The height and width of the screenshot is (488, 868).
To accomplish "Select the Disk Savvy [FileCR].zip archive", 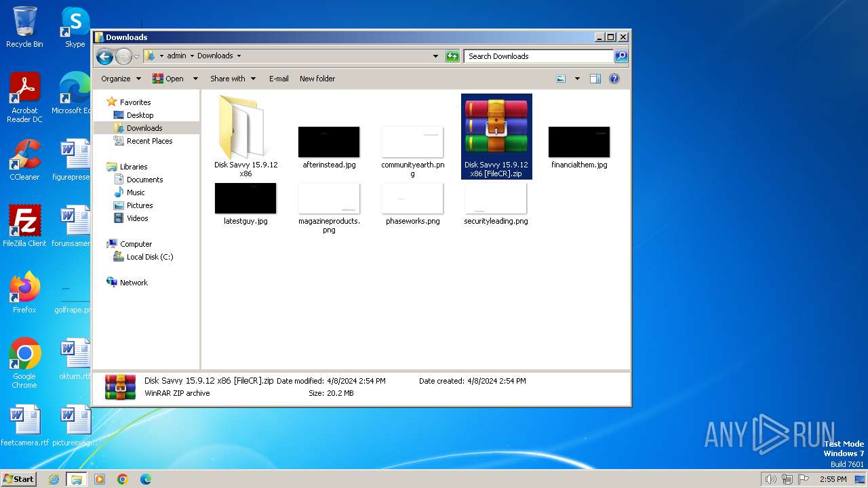I will tap(496, 136).
